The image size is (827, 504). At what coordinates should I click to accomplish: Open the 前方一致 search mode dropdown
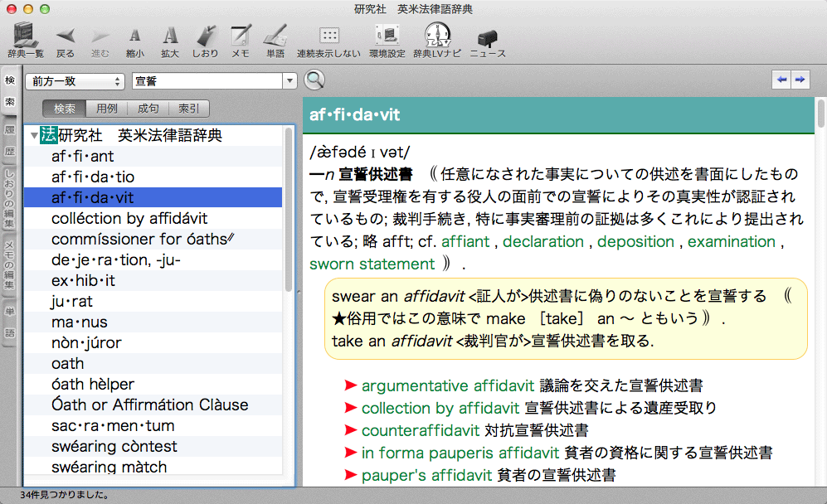point(75,81)
